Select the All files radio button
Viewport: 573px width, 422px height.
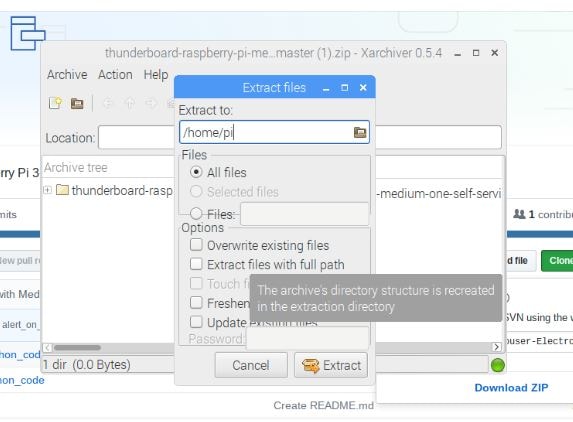click(196, 172)
